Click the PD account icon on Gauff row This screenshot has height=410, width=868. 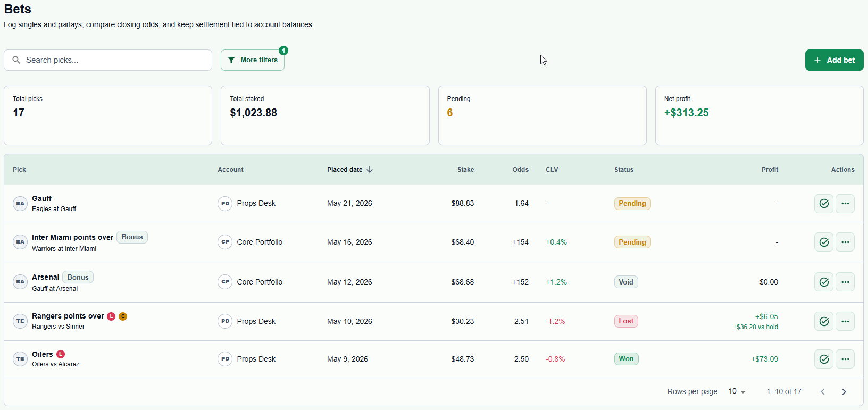[x=225, y=203]
